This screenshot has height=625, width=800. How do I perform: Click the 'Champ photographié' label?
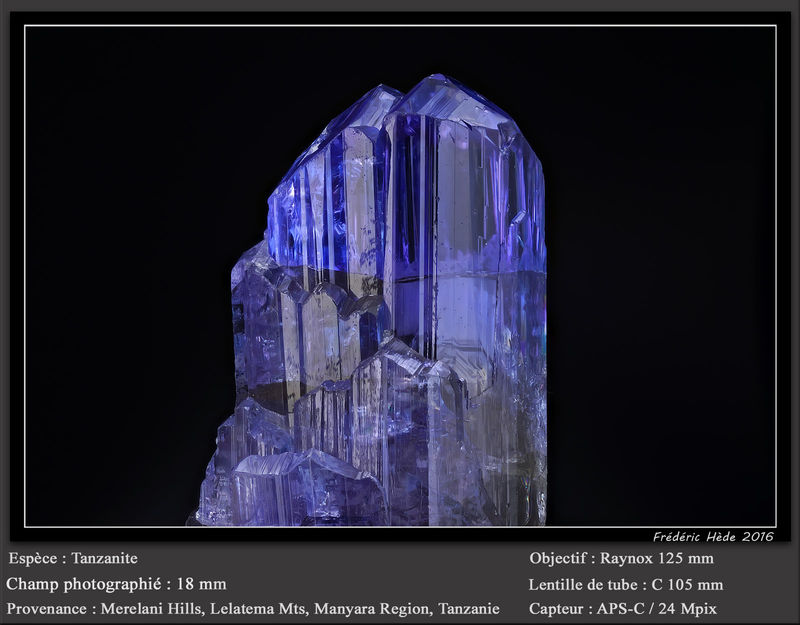click(84, 584)
